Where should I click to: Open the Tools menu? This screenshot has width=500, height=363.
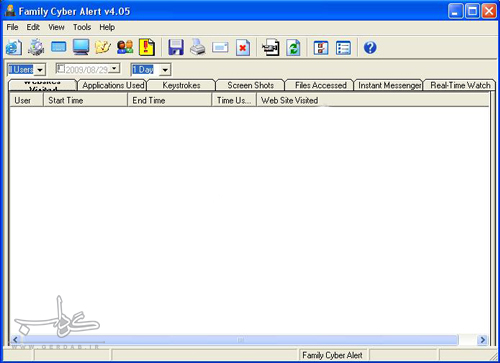(x=82, y=27)
